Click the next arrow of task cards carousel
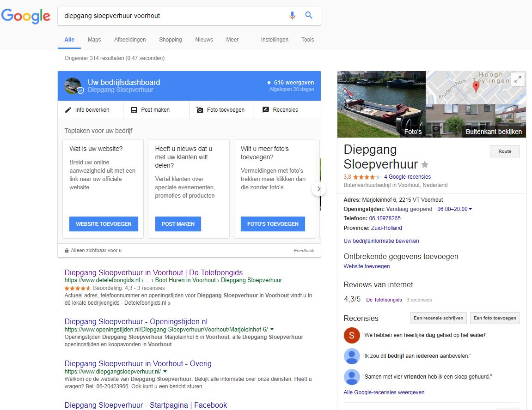532x410 pixels. click(x=318, y=189)
